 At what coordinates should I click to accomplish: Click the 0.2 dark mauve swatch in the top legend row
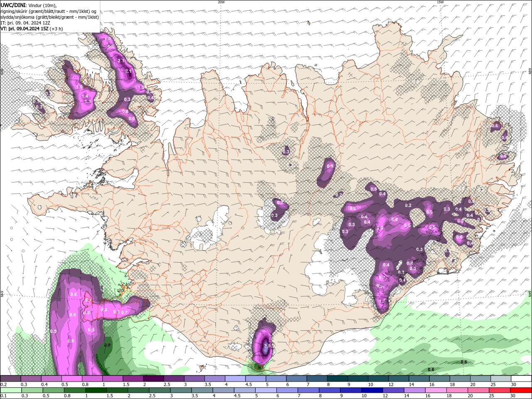pyautogui.click(x=10, y=379)
